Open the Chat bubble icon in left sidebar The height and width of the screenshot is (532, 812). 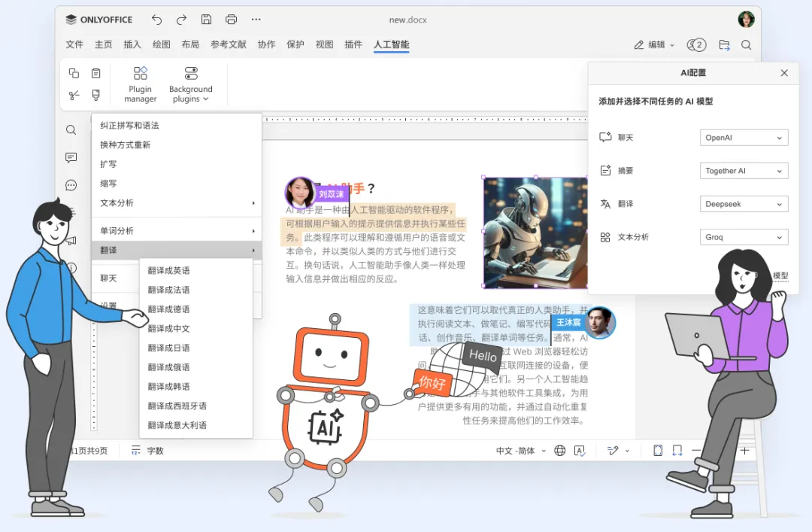tap(71, 185)
